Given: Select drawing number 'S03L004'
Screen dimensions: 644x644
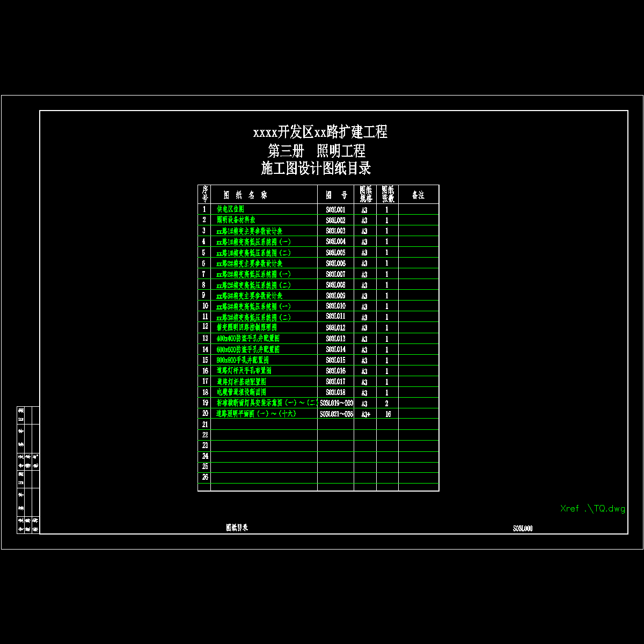Looking at the screenshot, I should pos(336,242).
